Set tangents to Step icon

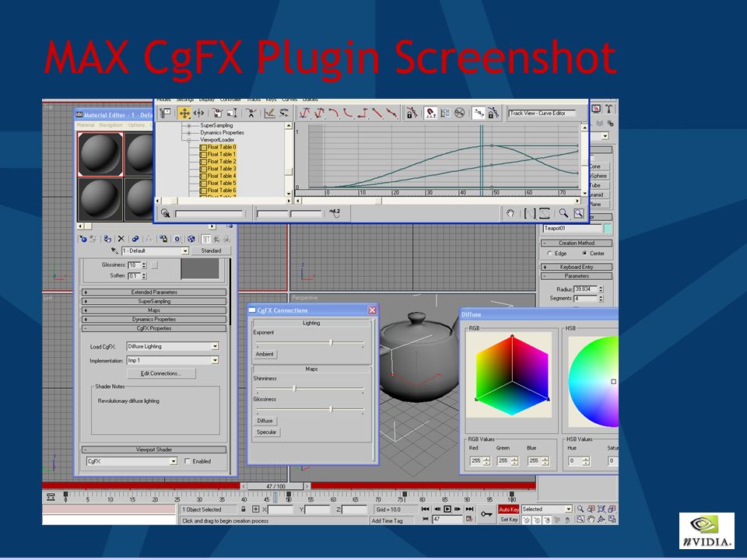click(363, 114)
